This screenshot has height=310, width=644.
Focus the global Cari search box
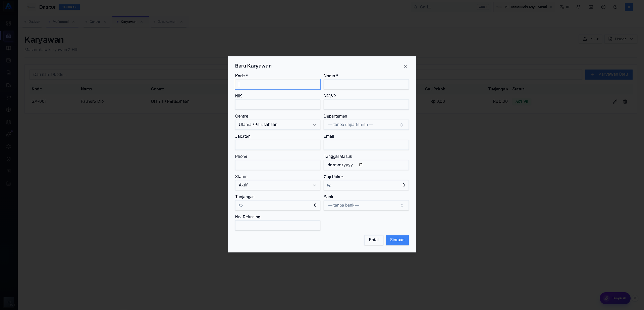click(x=451, y=7)
